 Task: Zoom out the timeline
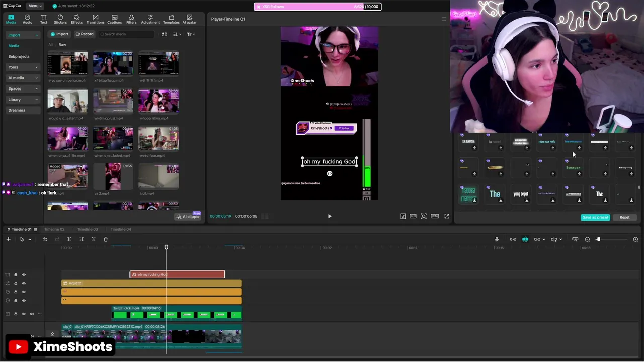[587, 239]
